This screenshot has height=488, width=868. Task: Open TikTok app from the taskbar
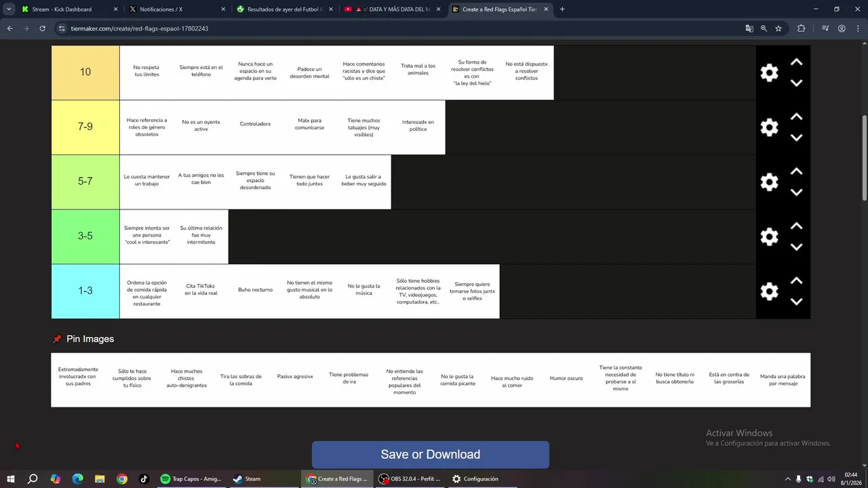tap(144, 479)
